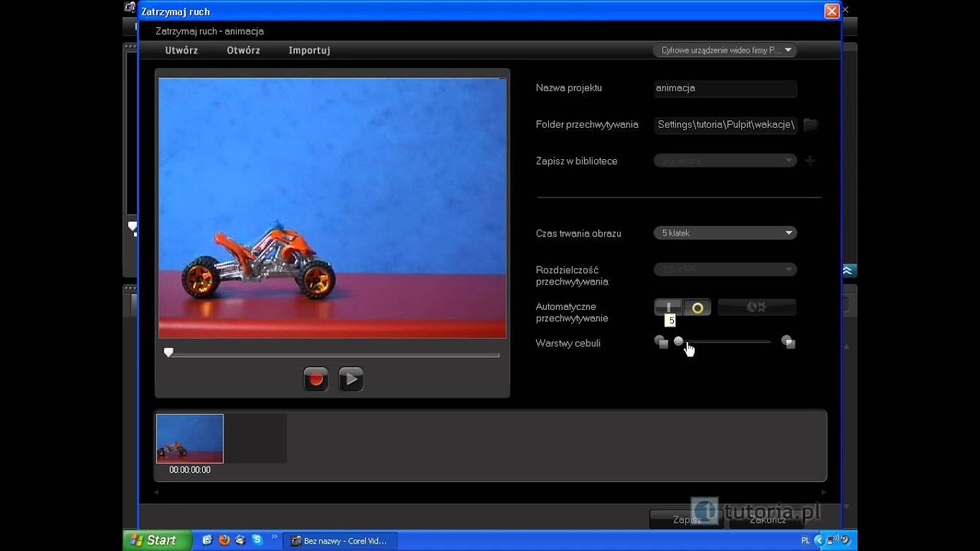Open the Zapisz w bibliotece dropdown
Screen dimensions: 980x551
tap(725, 161)
